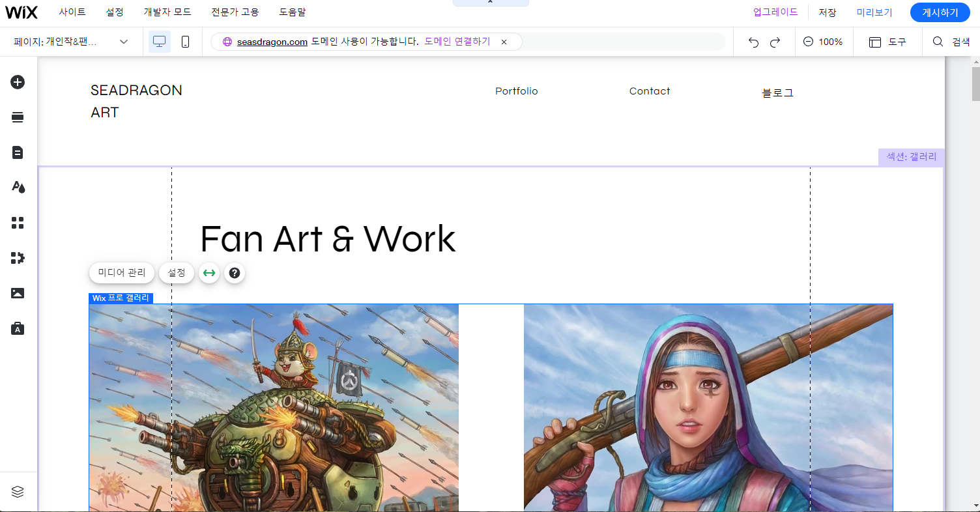
Task: Click the Manage Media (미디어 관리) button
Action: point(122,273)
